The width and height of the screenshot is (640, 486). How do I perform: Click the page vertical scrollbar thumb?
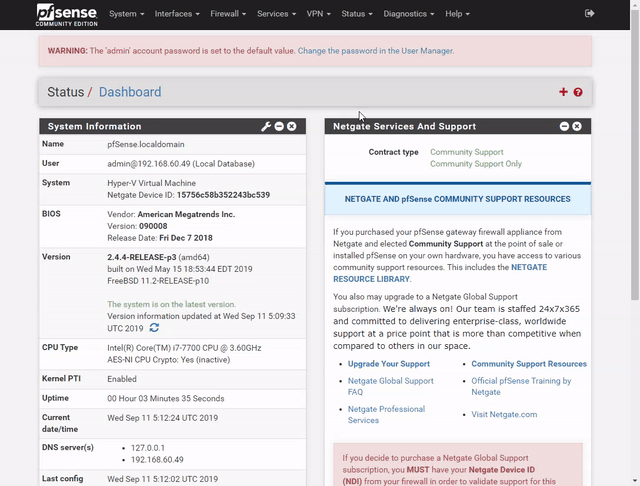(635, 157)
